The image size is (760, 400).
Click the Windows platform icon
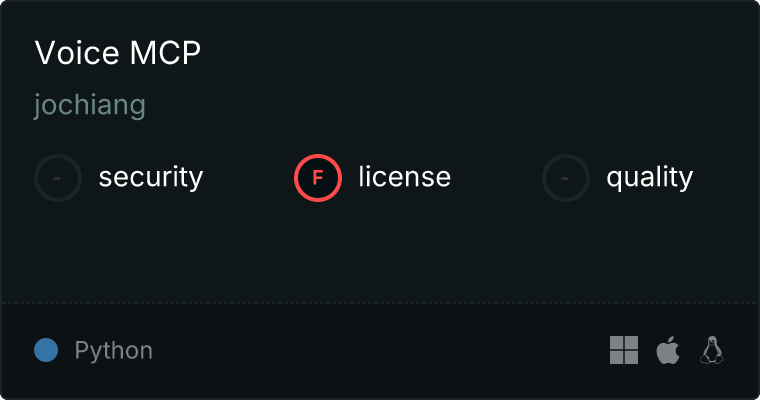[x=624, y=350]
